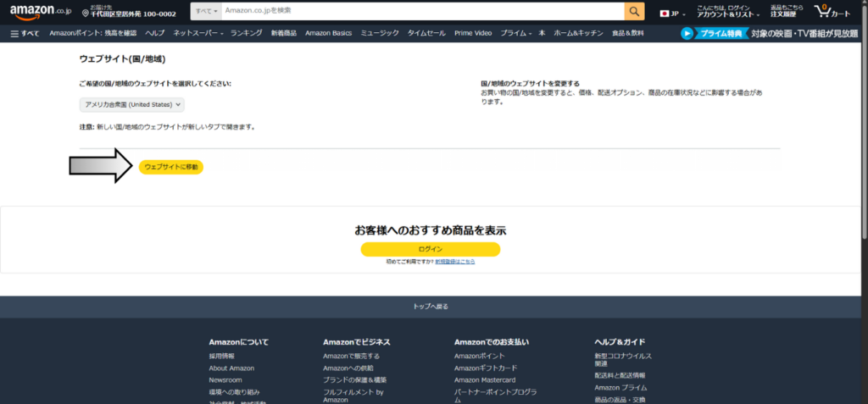Open the タイムセール nav item
This screenshot has height=404, width=868.
coord(426,33)
